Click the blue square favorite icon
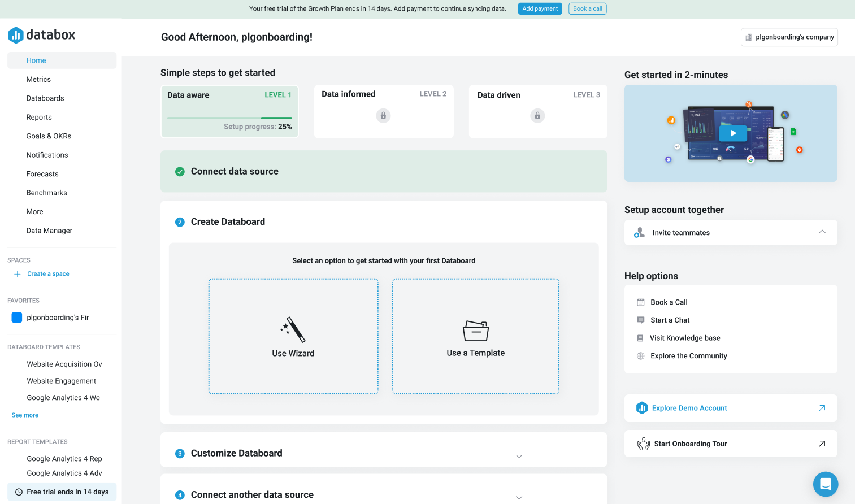 (x=17, y=318)
